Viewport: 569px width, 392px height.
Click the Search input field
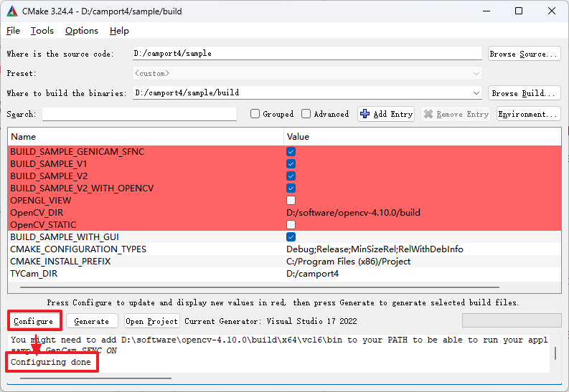click(x=139, y=114)
